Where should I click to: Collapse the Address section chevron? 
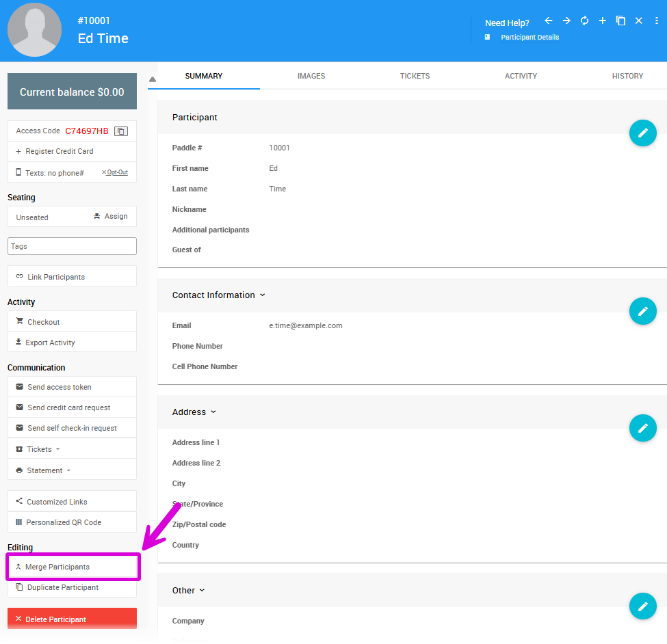[213, 412]
